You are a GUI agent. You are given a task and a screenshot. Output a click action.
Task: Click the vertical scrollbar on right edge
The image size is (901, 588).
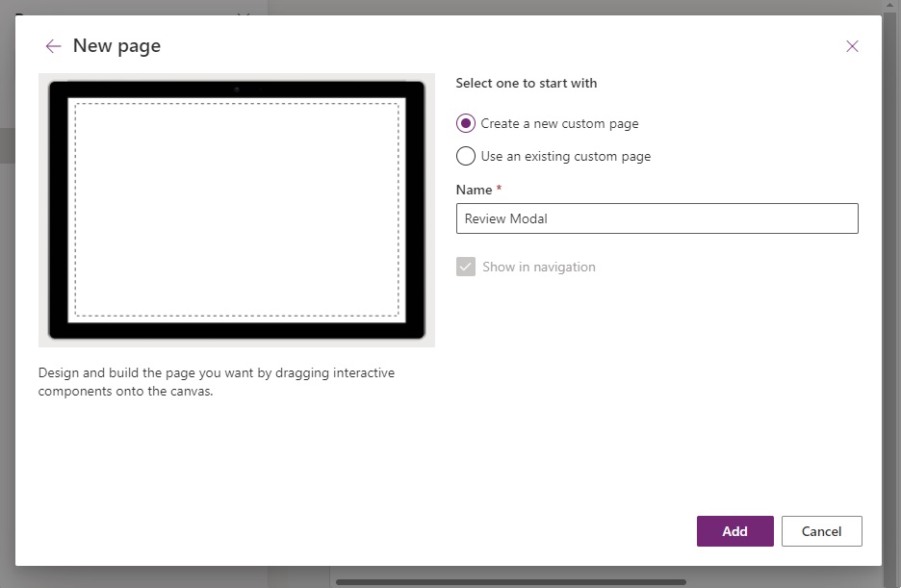[893, 289]
